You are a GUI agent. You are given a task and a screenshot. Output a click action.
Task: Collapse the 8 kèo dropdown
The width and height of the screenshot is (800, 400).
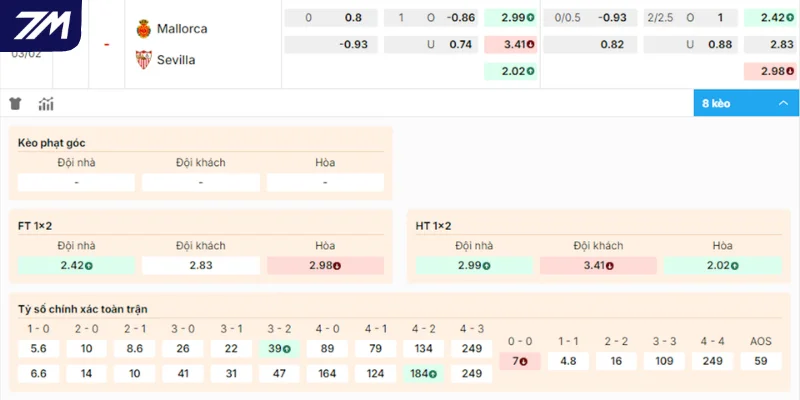click(x=745, y=103)
